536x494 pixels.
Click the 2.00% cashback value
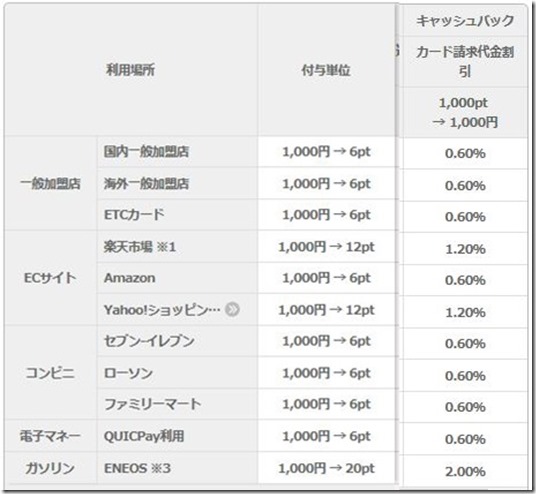point(465,471)
